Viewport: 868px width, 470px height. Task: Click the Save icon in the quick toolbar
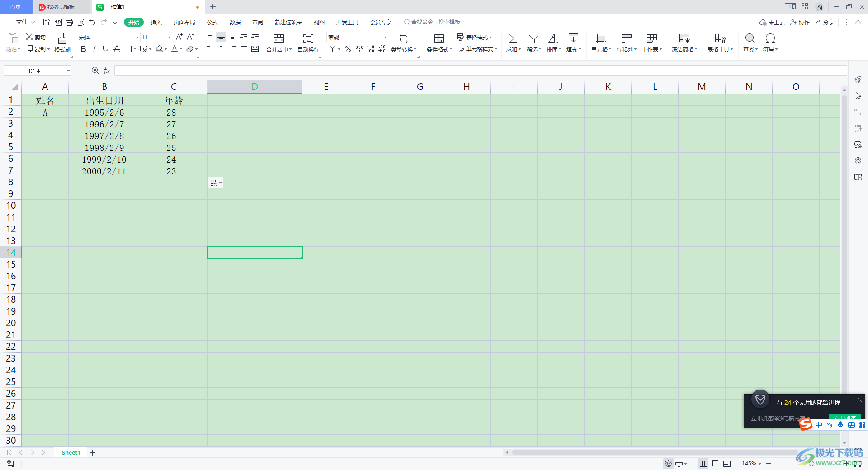(47, 22)
